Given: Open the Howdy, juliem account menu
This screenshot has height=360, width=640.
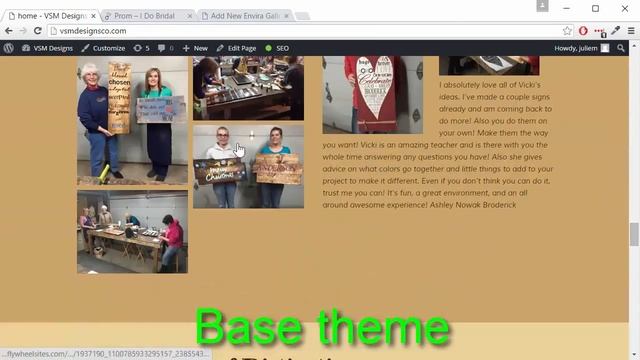Looking at the screenshot, I should [x=582, y=48].
